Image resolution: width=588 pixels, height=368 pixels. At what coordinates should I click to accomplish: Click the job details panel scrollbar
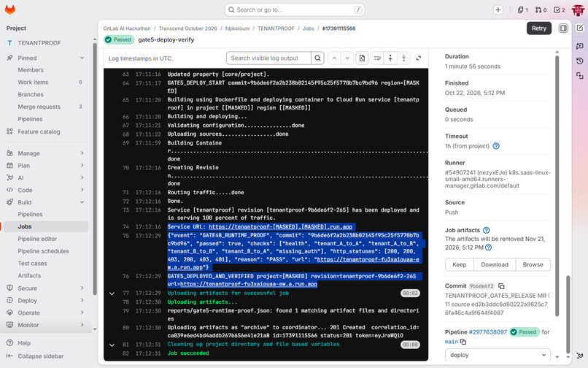[557, 186]
